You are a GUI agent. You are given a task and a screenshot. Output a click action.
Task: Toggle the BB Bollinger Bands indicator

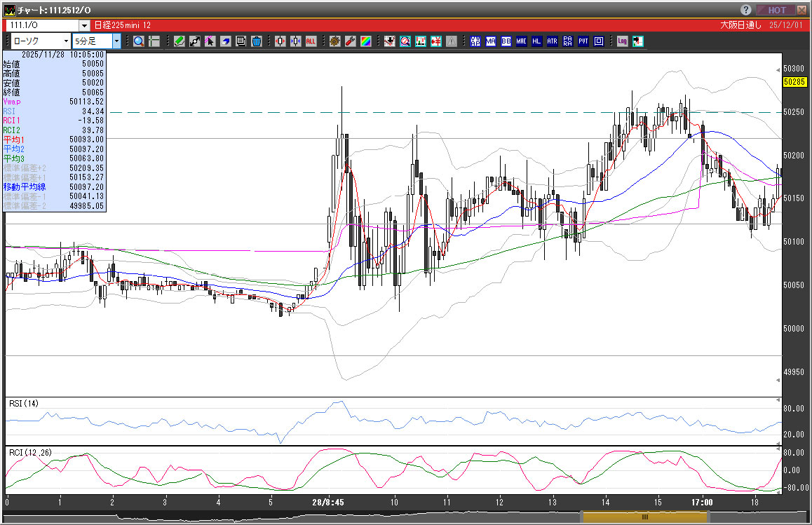pyautogui.click(x=506, y=41)
